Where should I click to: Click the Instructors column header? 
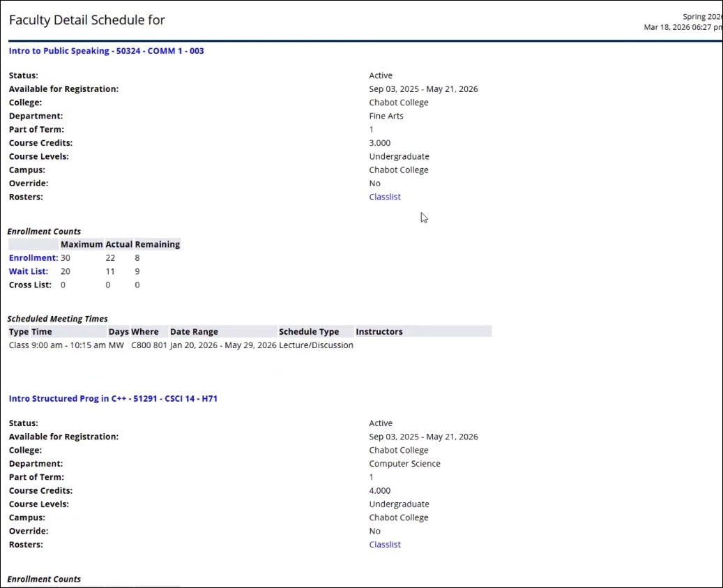(379, 331)
